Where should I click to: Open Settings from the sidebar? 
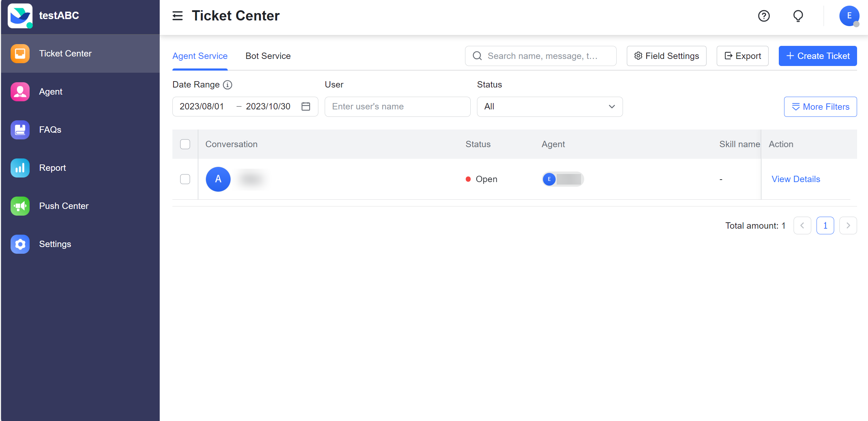55,244
